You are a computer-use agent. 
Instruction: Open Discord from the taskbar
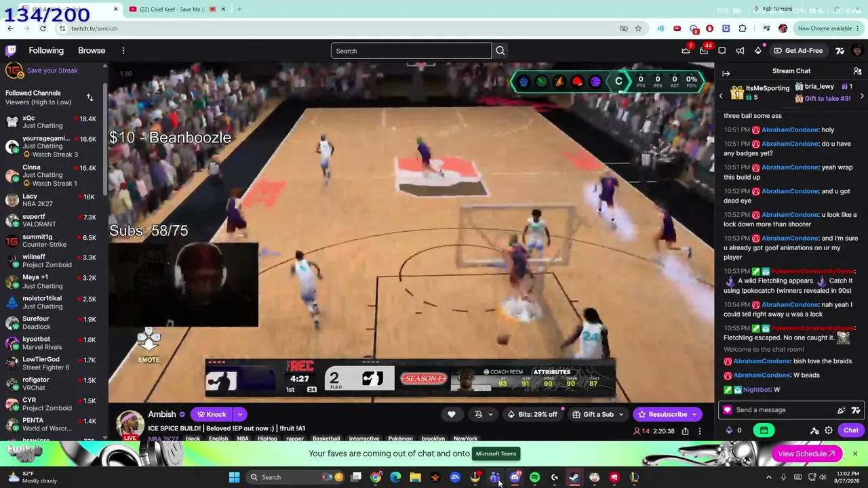coord(515,477)
